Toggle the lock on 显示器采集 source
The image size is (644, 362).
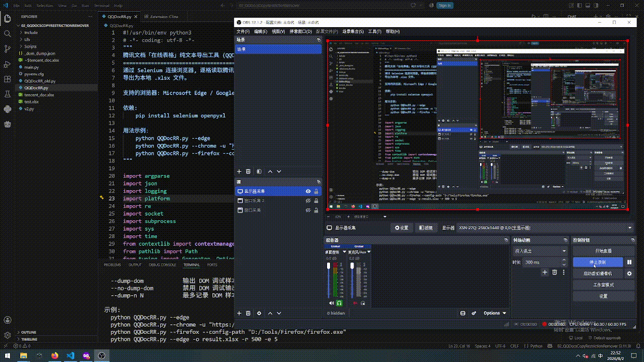tap(316, 192)
